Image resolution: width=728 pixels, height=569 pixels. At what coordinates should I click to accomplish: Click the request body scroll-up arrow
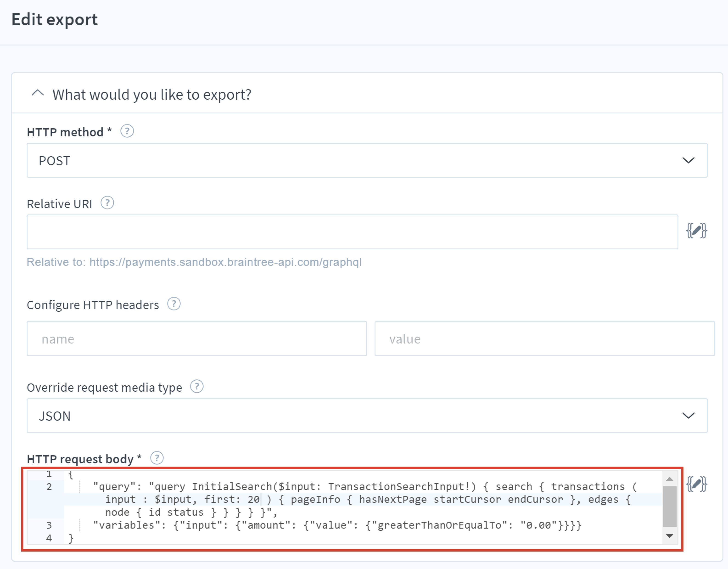669,479
